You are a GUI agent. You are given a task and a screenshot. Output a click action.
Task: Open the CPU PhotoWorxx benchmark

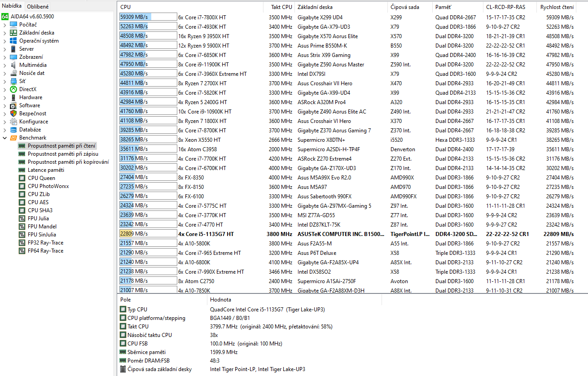coord(48,186)
